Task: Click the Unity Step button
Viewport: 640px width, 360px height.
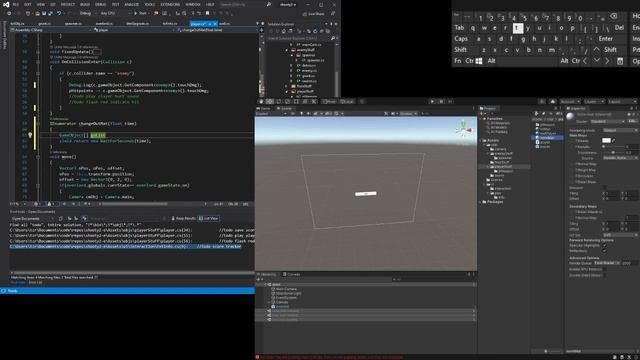Action: click(x=450, y=101)
